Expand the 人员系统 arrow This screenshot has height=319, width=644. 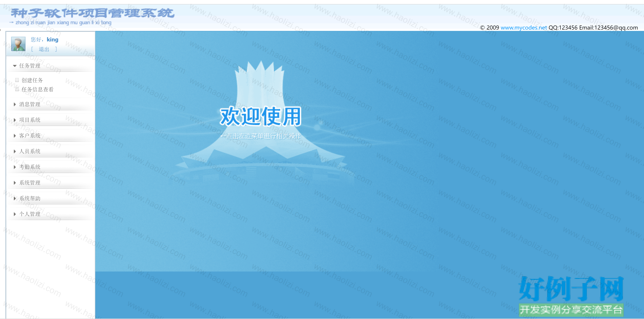point(15,151)
